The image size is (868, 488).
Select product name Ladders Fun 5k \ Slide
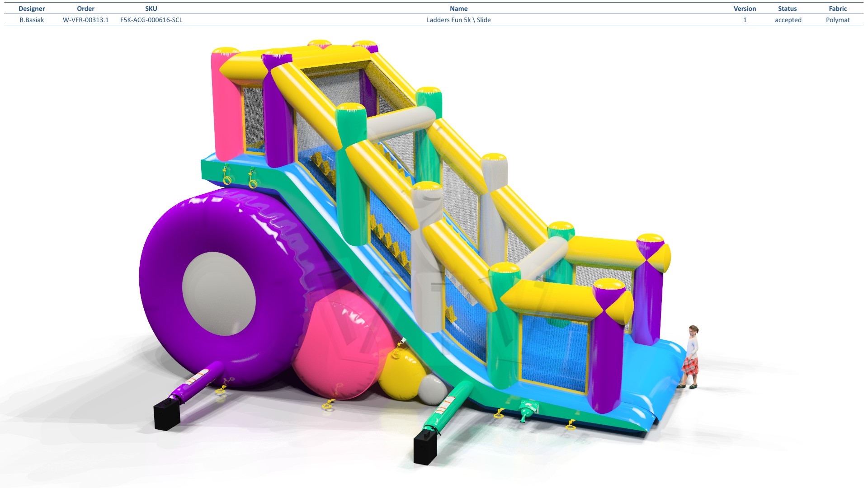pyautogui.click(x=458, y=20)
